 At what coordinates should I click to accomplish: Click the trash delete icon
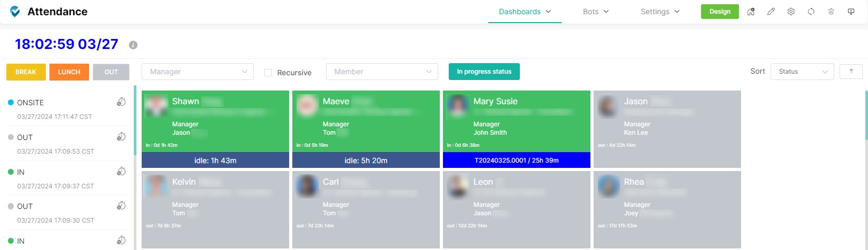(831, 12)
